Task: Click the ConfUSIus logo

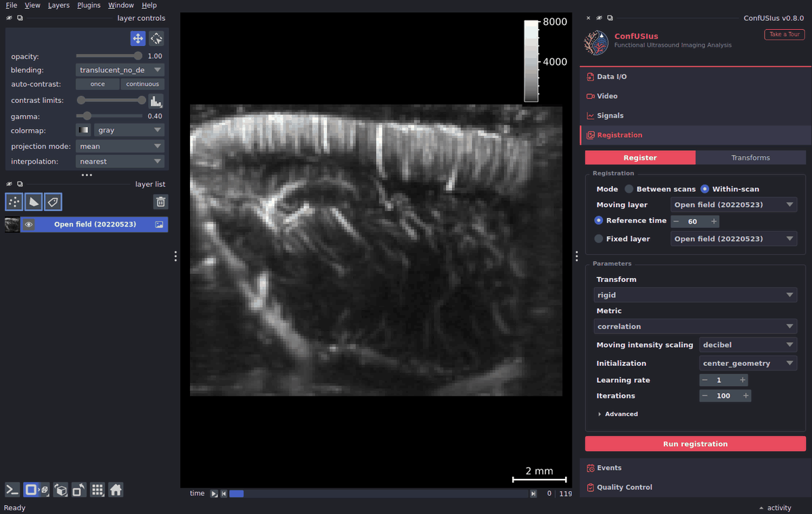Action: point(596,42)
